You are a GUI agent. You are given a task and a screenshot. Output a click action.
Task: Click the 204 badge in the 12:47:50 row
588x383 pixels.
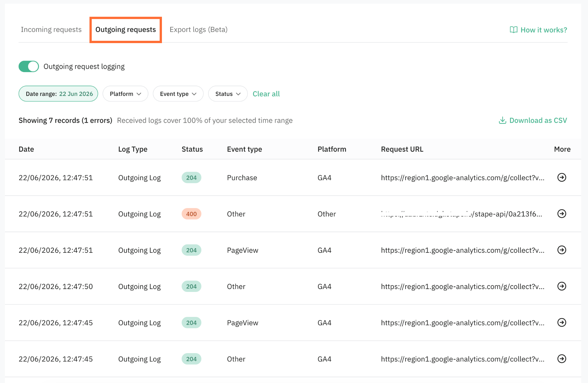point(191,286)
